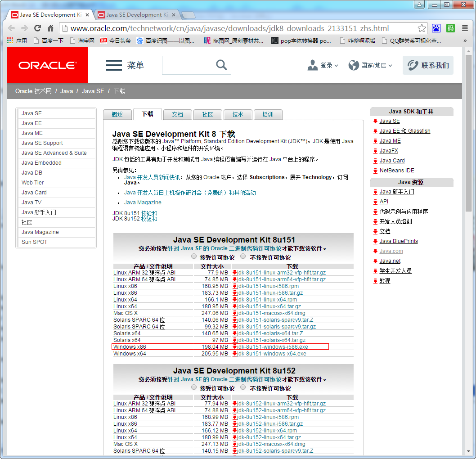
Task: Click the browser forward arrow
Action: [x=25, y=28]
